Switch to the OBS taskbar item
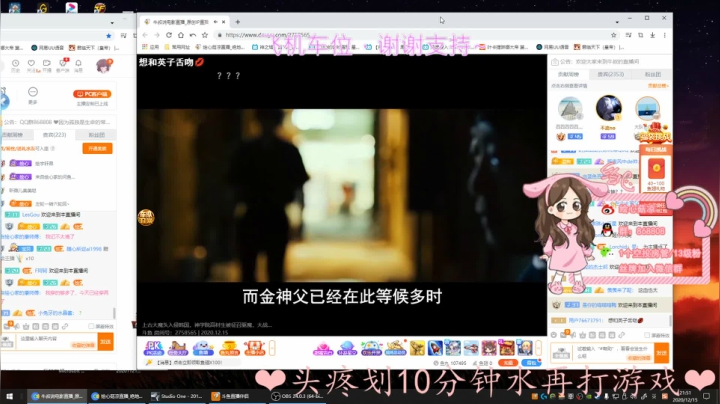The image size is (720, 404). (297, 396)
